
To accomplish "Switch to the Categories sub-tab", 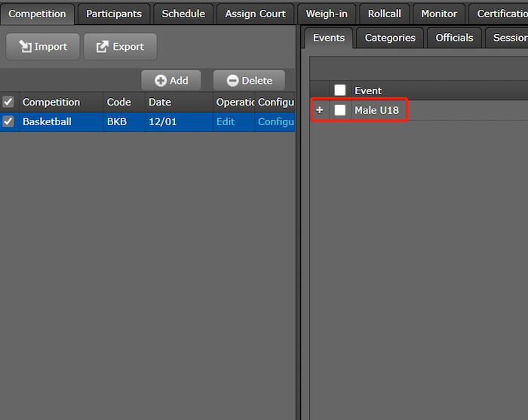I will (390, 38).
